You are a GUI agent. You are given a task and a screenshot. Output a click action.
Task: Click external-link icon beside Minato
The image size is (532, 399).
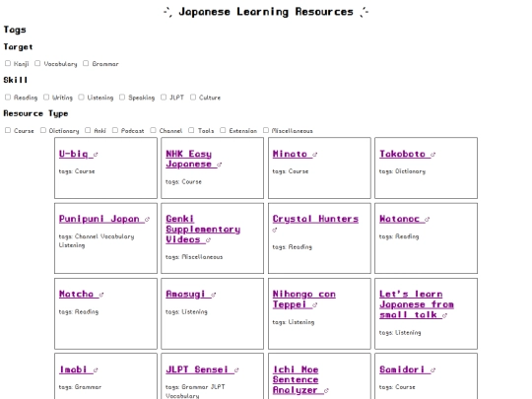click(315, 155)
